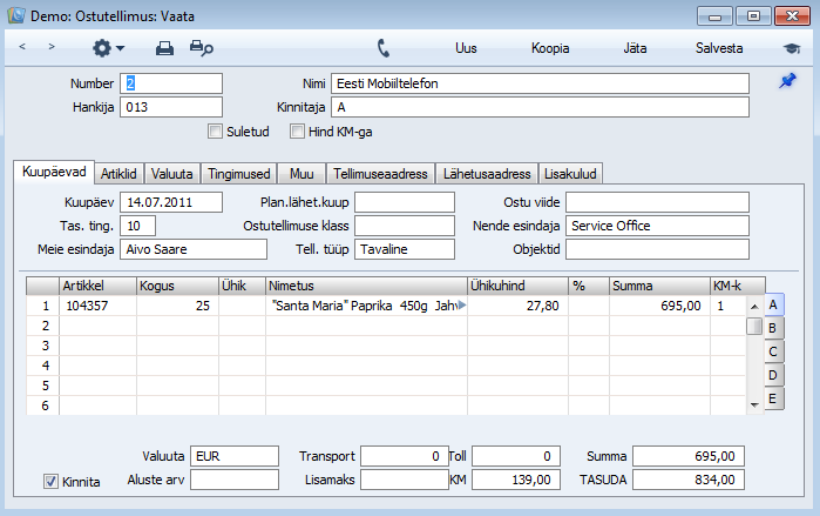
Task: Click scrollbar up arrow in item table
Action: (754, 307)
